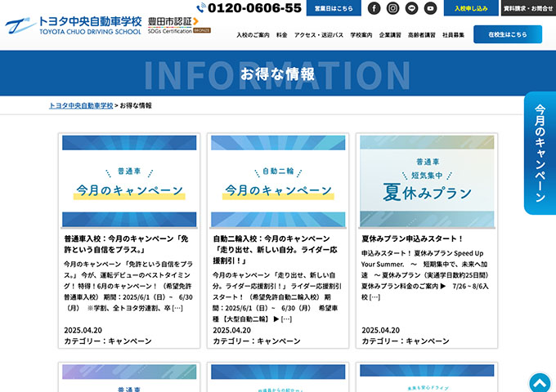This screenshot has width=556, height=392.
Task: Open the 入校のご案内 menu item
Action: click(253, 35)
